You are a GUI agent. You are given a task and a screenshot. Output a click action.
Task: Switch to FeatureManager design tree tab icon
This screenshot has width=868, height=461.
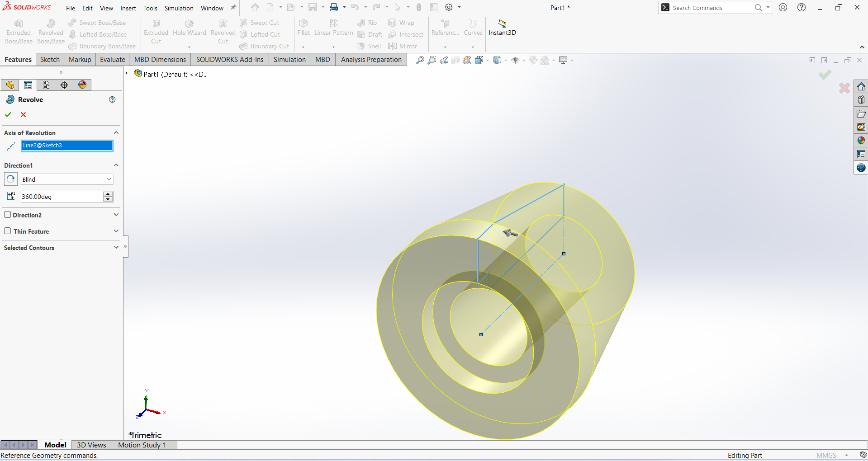(10, 85)
